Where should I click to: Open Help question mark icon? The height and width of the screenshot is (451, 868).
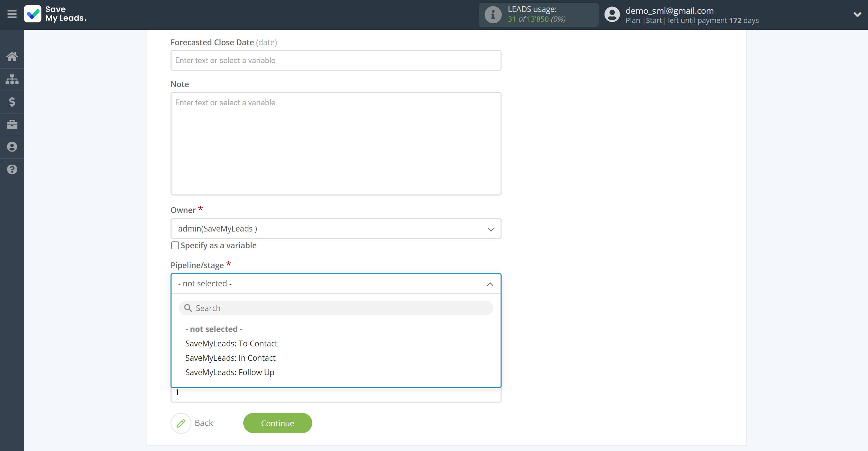[12, 169]
